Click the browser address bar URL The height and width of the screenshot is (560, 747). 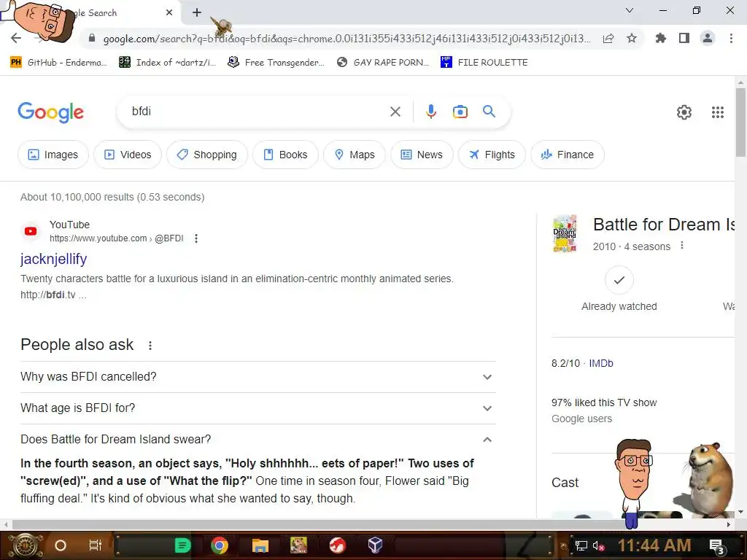[347, 39]
